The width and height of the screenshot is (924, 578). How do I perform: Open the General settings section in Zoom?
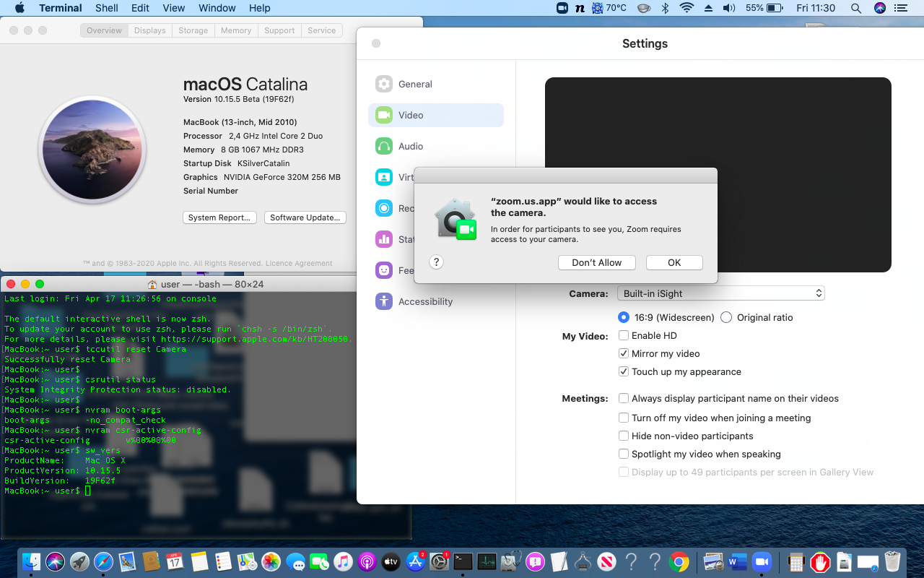436,84
